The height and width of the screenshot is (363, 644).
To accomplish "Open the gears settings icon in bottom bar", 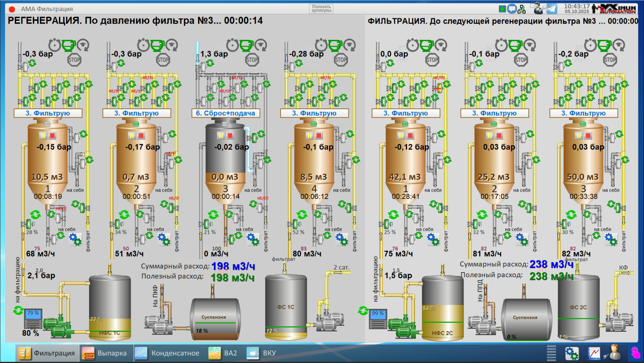I will click(571, 353).
